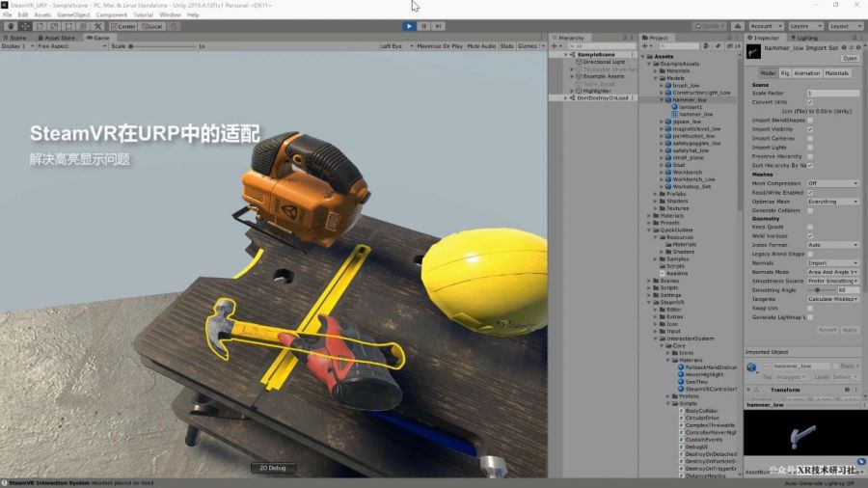Click the Pause button
Image resolution: width=868 pixels, height=488 pixels.
424,26
